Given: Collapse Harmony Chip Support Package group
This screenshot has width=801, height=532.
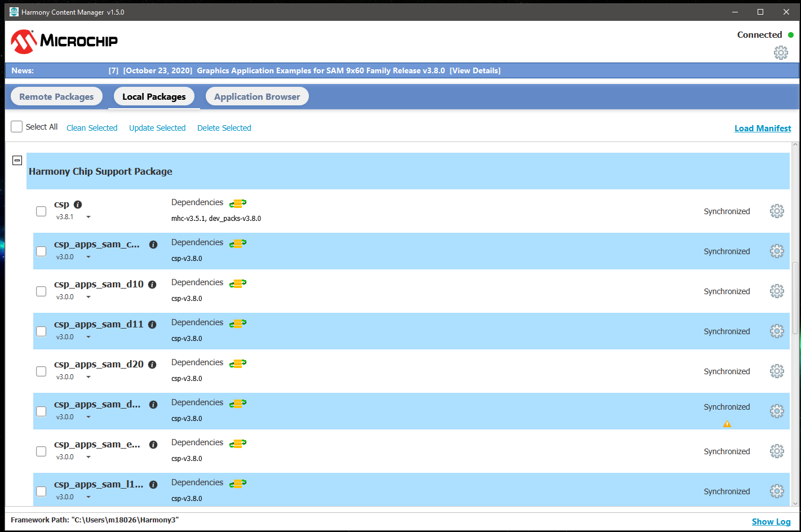Looking at the screenshot, I should click(x=17, y=161).
